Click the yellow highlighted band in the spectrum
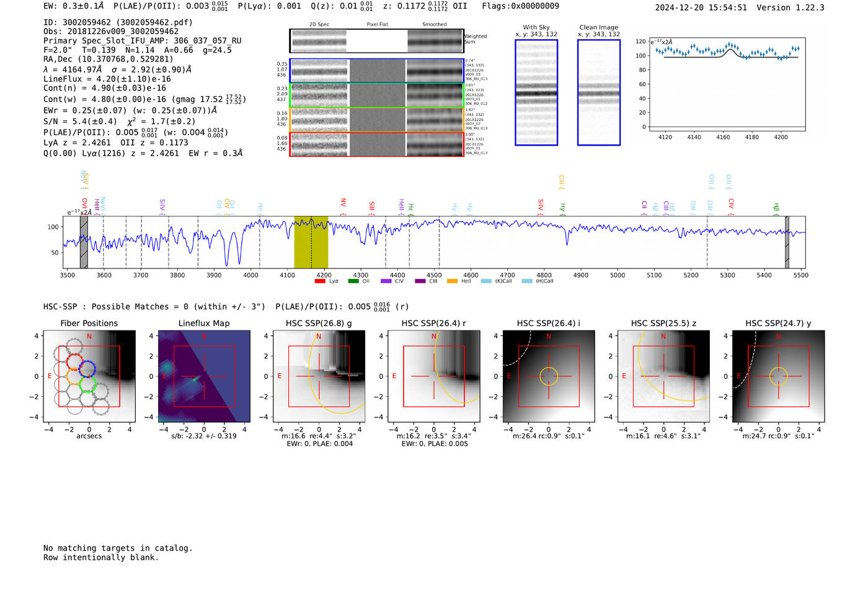The height and width of the screenshot is (591, 868). 311,242
